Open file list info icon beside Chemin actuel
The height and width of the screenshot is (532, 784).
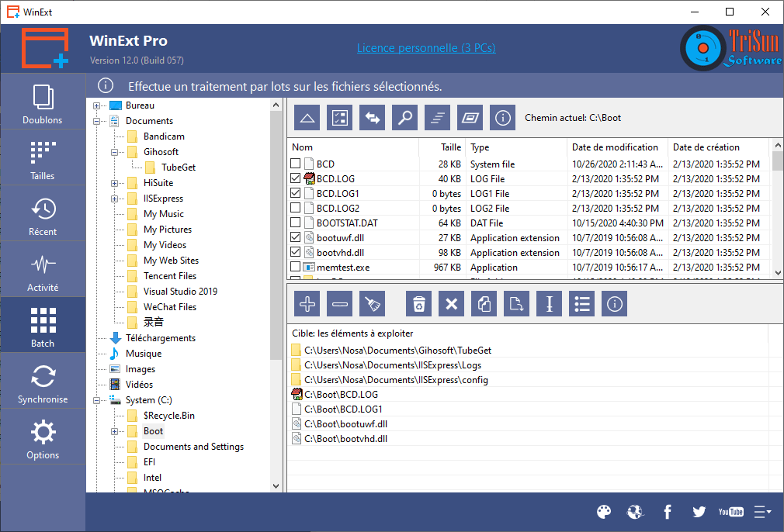(x=502, y=118)
